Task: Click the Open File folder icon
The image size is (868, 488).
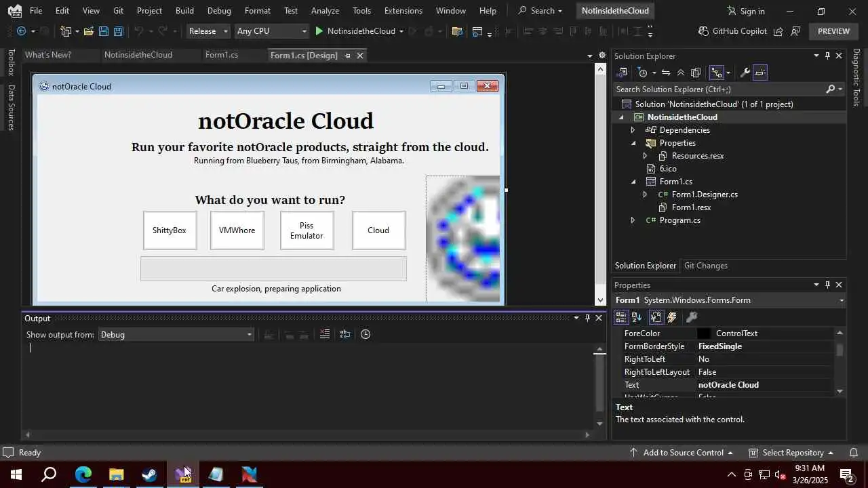Action: pyautogui.click(x=88, y=31)
